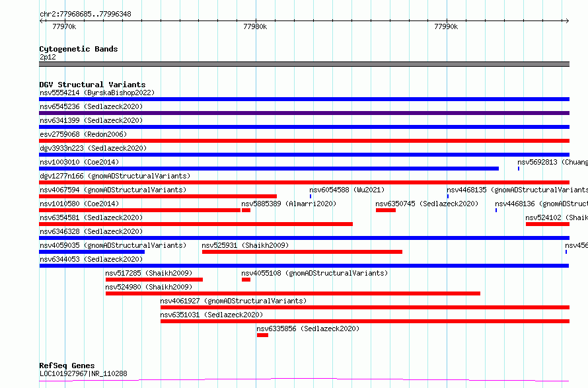Open the nsv6341399 (Sedlazeck2020) label
This screenshot has width=588, height=388.
point(91,120)
